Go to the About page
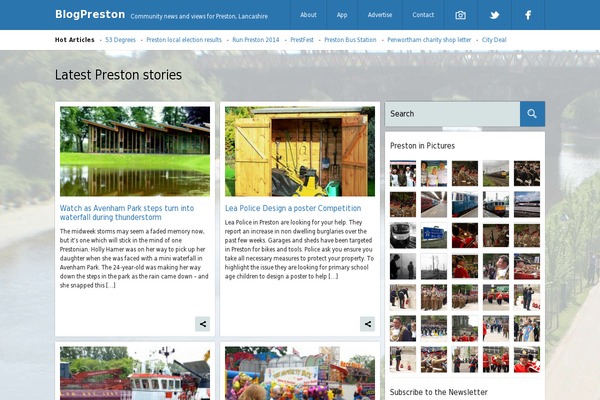 (x=308, y=15)
